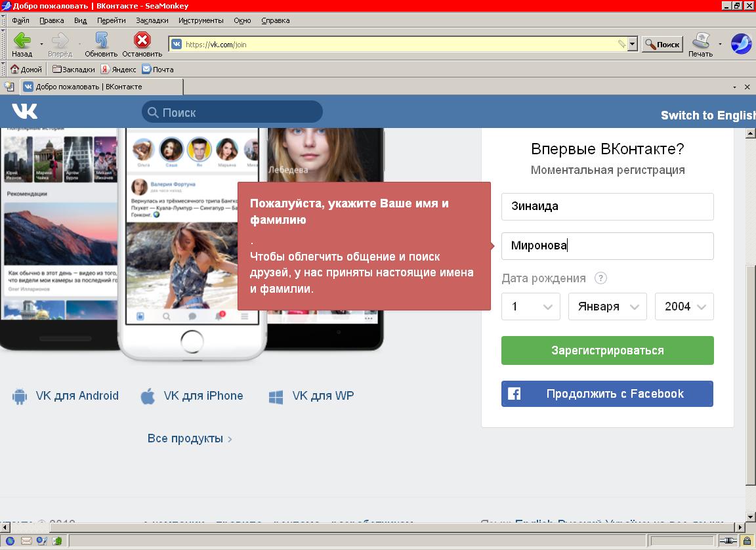756x550 pixels.
Task: Click vertical scrollbar down arrow
Action: click(750, 517)
